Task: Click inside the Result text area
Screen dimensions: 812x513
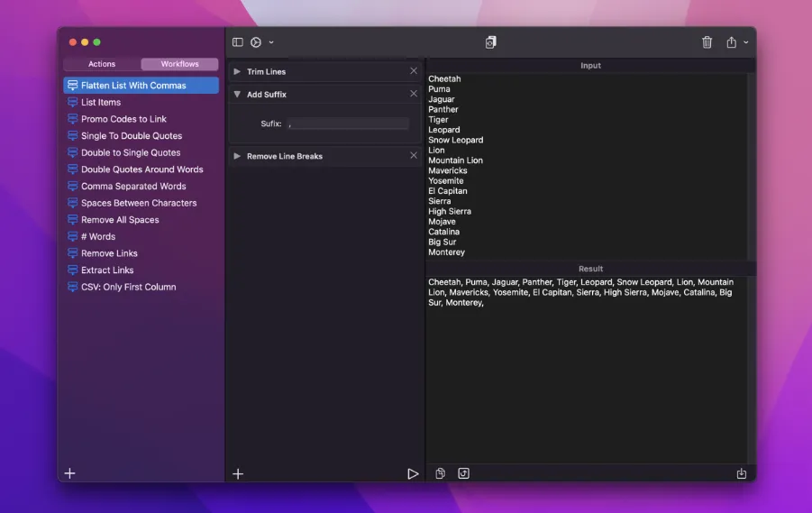Action: coord(587,369)
